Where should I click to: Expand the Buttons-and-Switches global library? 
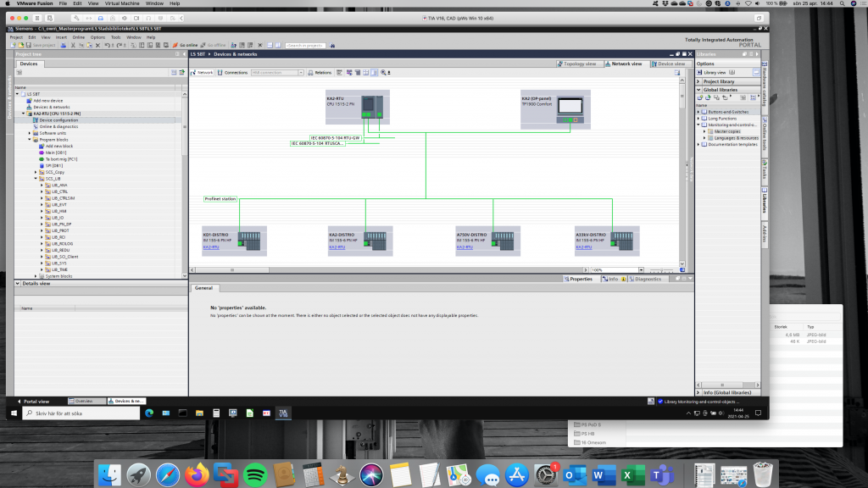(698, 112)
